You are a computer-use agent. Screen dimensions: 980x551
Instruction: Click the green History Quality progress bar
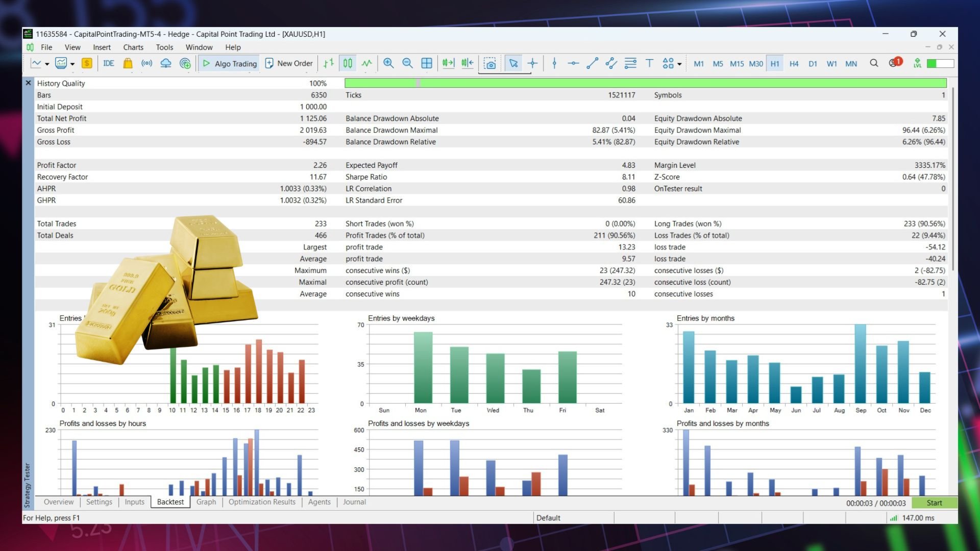click(645, 83)
